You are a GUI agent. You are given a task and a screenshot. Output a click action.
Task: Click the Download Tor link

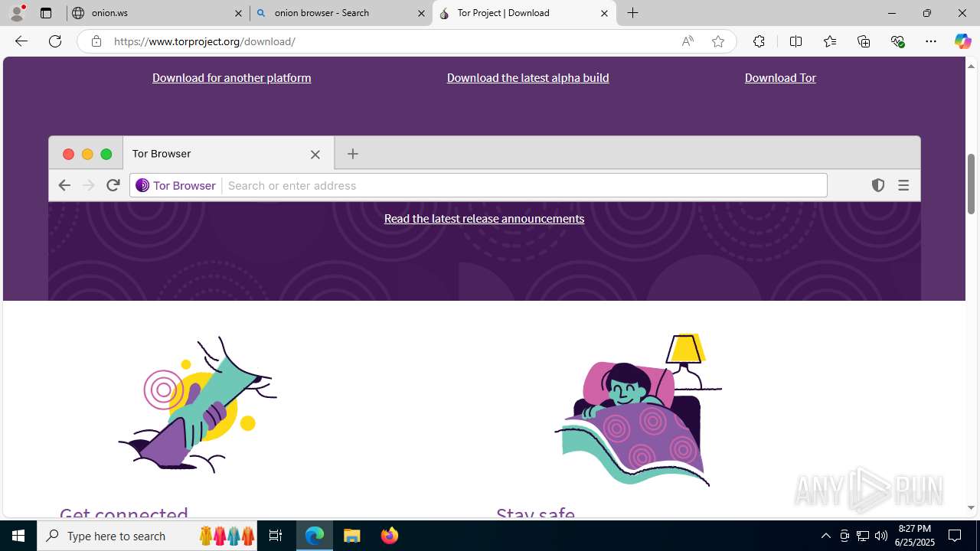(x=780, y=77)
